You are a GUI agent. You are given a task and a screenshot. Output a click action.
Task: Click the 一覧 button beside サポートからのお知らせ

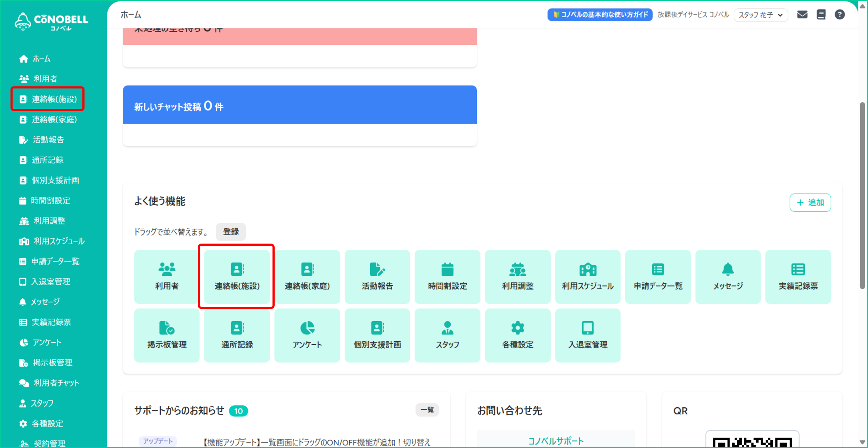(x=427, y=410)
